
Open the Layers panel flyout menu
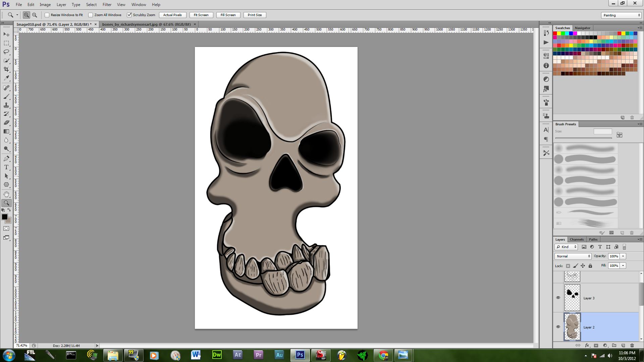pos(640,239)
